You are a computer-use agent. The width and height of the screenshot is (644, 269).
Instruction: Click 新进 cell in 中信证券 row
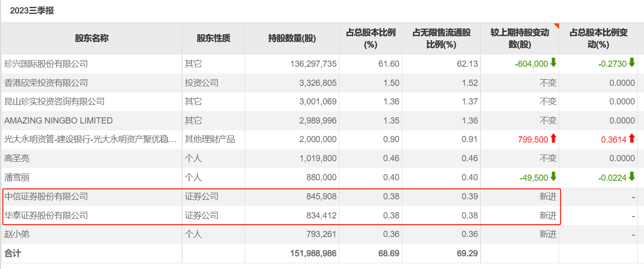(548, 197)
